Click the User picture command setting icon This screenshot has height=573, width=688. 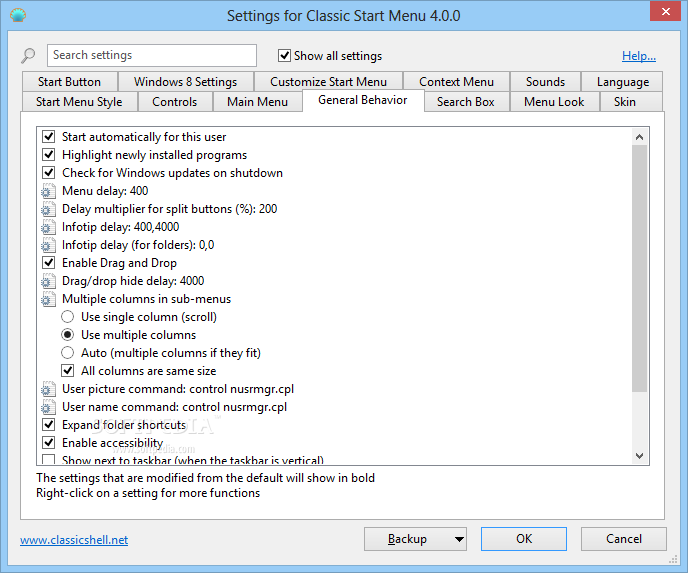pos(48,389)
